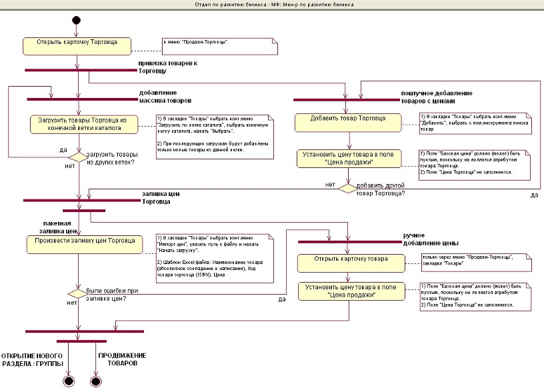
Task: Select the 'ручное добавление цены' synchronization bar
Action: pyautogui.click(x=347, y=241)
